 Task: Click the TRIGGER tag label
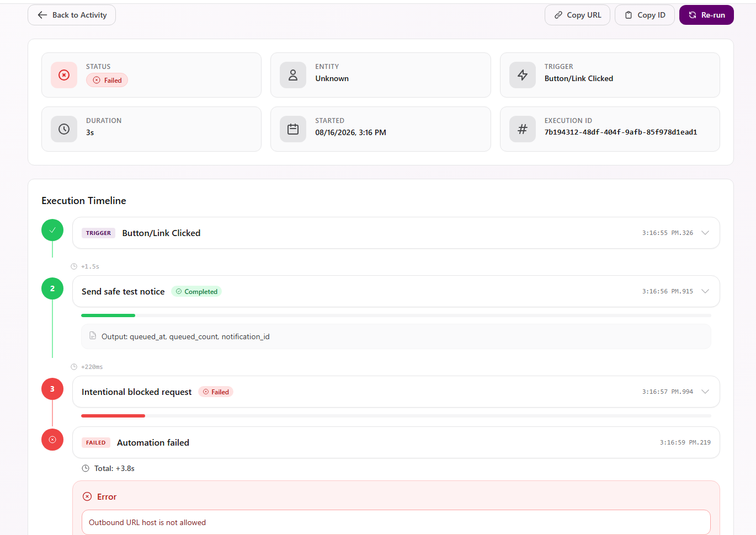[98, 233]
